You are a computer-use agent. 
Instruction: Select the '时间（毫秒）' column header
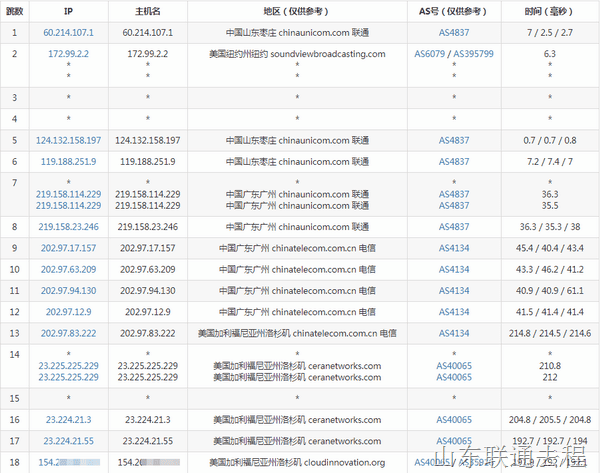[x=550, y=11]
